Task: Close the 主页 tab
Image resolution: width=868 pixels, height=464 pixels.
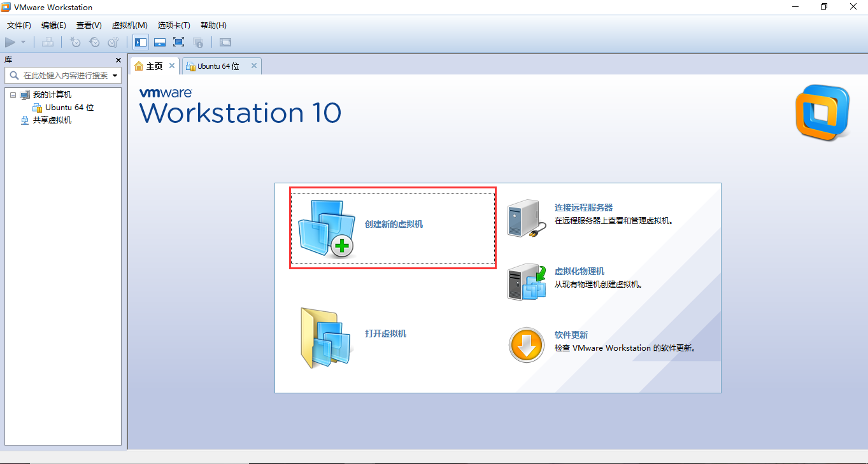Action: pos(172,66)
